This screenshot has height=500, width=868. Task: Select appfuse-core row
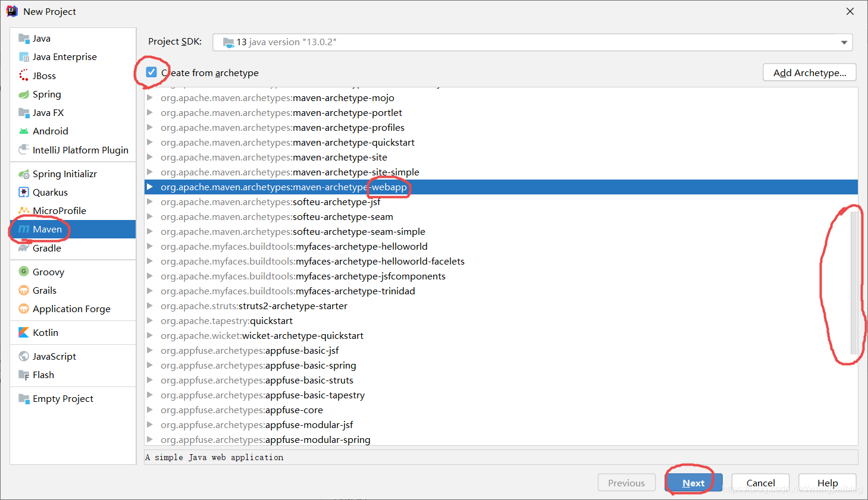(x=501, y=410)
